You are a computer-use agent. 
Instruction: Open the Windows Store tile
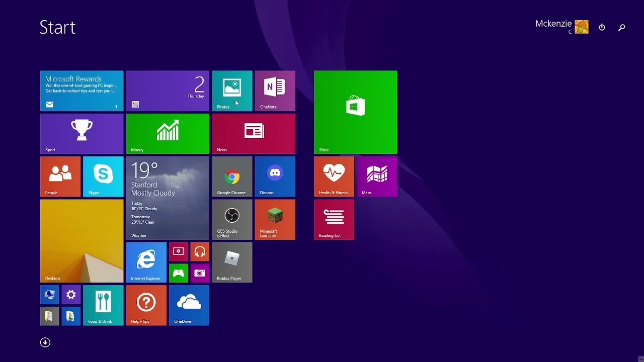coord(355,112)
